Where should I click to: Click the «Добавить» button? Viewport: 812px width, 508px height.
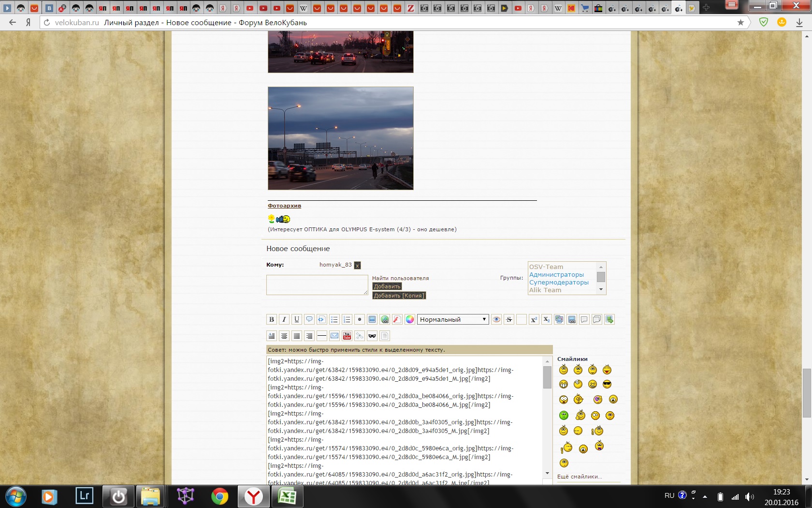[387, 286]
